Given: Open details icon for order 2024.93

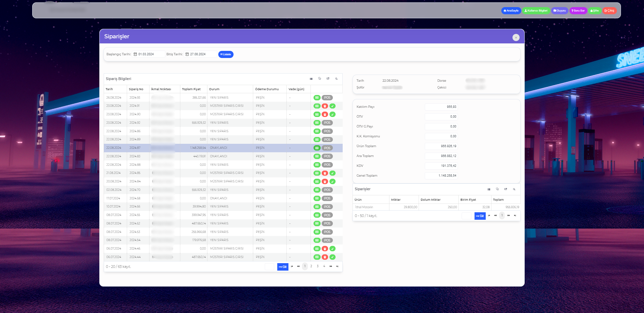Looking at the screenshot, I should [x=317, y=98].
